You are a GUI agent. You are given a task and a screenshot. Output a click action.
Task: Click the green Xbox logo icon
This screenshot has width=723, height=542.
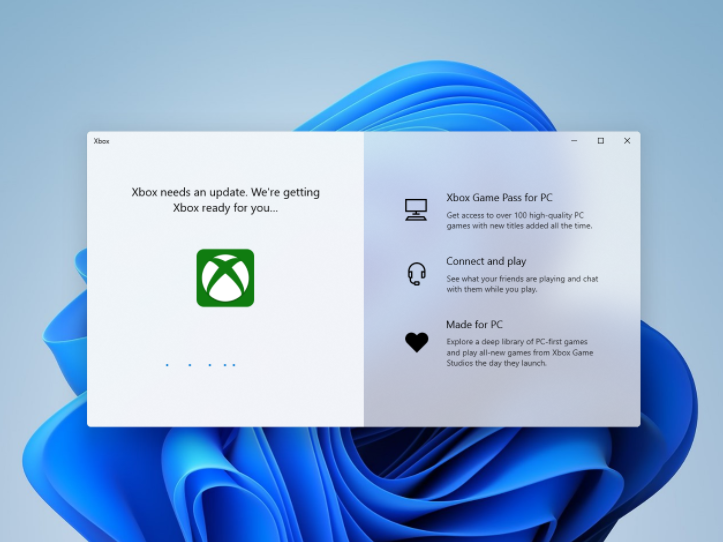pyautogui.click(x=225, y=278)
